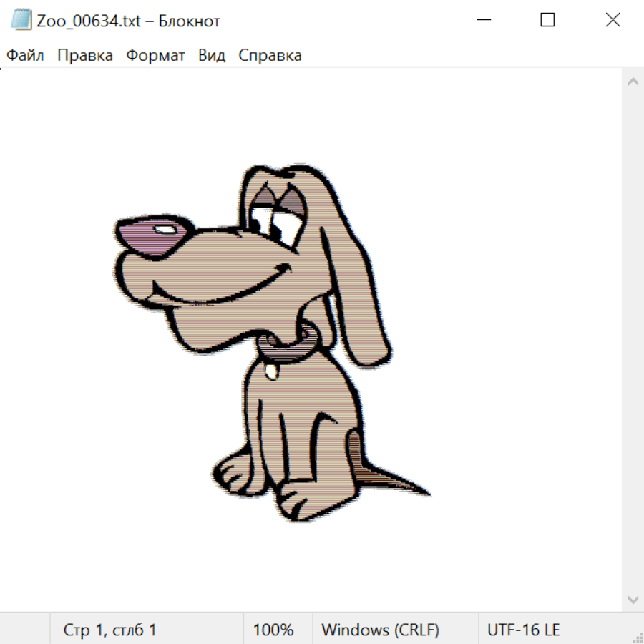Click the tag on the dog's collar
Screen dimensions: 644x644
(270, 371)
